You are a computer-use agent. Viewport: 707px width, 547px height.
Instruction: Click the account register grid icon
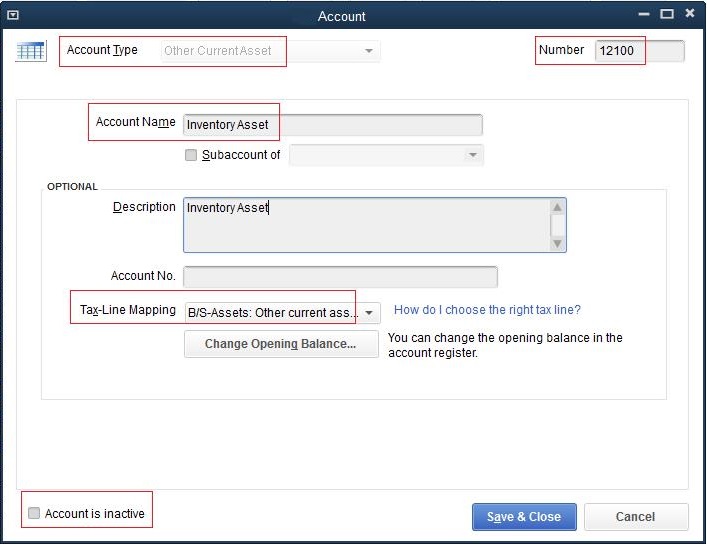[31, 51]
